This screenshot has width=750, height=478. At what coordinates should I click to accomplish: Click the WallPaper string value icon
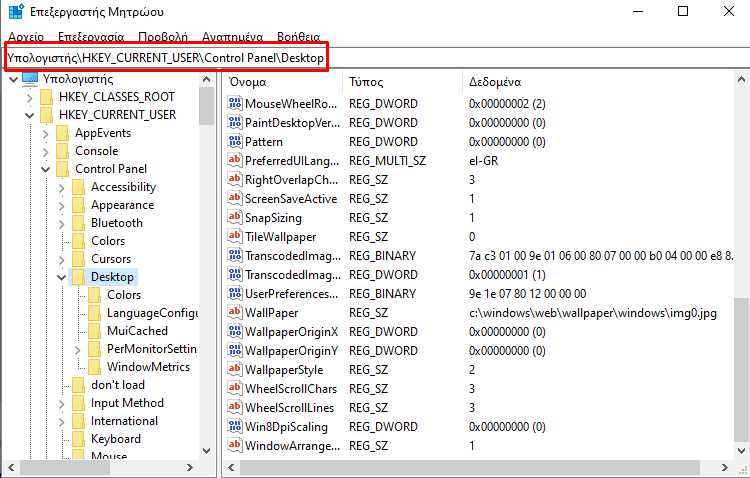[234, 312]
